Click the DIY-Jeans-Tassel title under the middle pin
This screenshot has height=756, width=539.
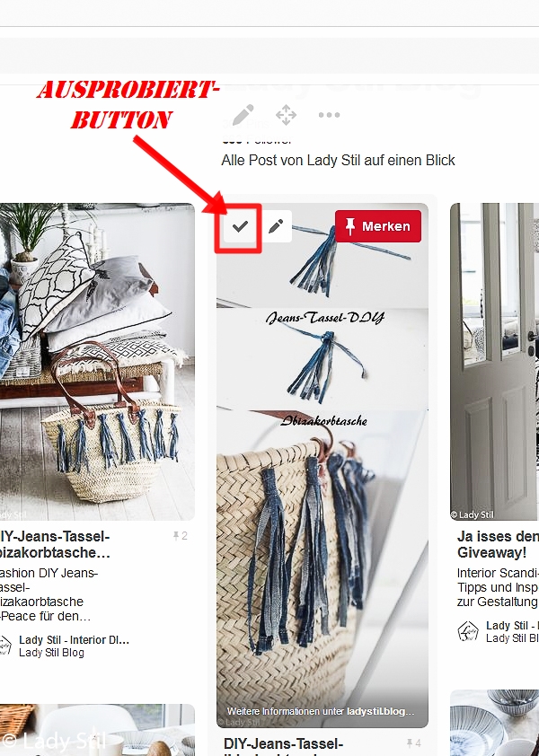283,744
